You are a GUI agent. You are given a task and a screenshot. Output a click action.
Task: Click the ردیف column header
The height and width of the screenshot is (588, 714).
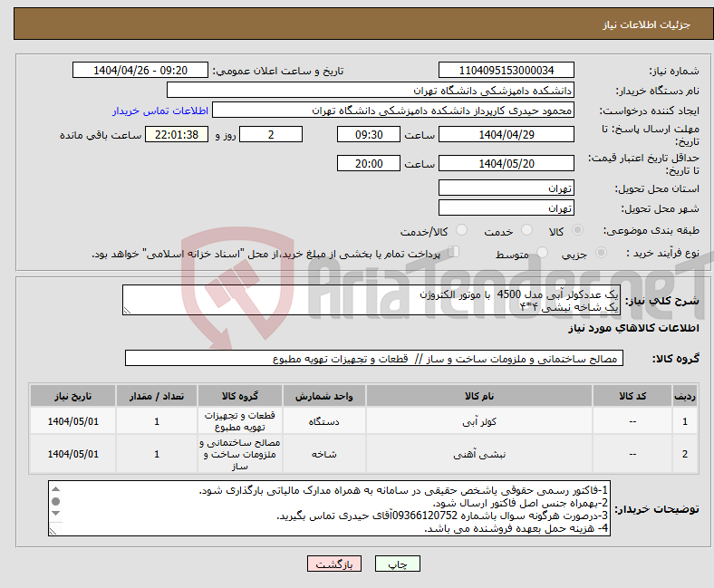click(x=685, y=396)
